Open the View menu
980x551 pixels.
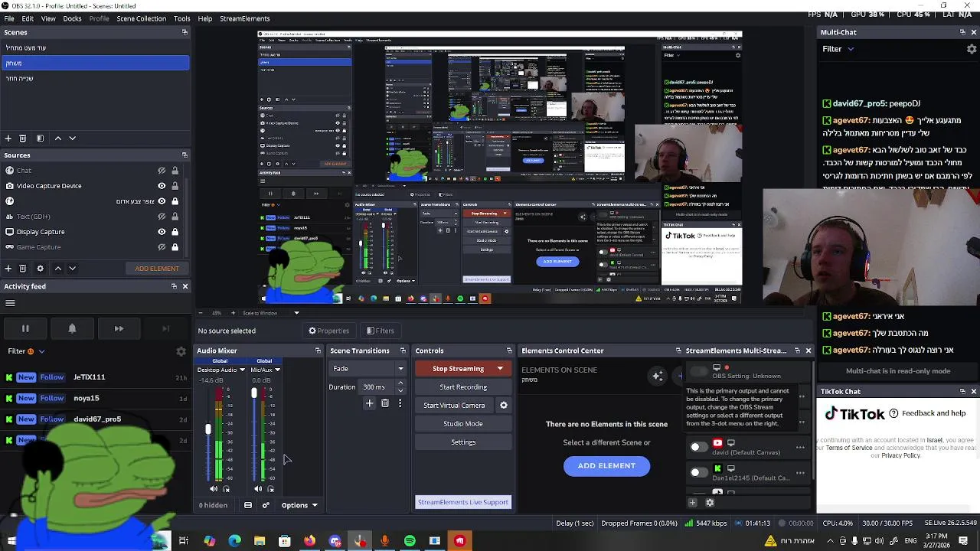click(x=48, y=18)
